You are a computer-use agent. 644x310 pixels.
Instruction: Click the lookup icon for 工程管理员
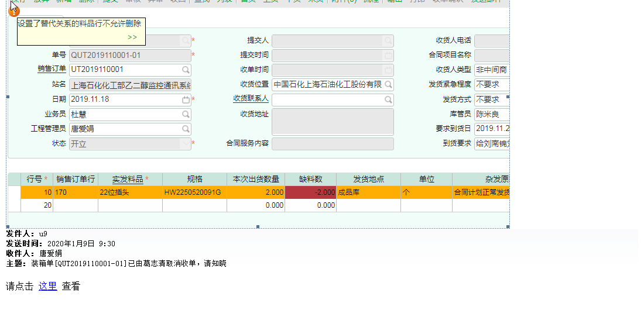pyautogui.click(x=186, y=129)
